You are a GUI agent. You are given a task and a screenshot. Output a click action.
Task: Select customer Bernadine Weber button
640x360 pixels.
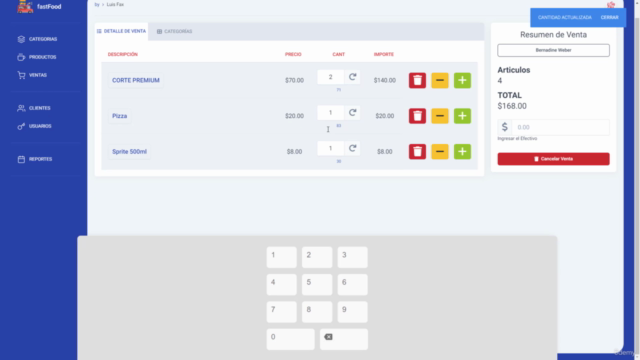(x=553, y=50)
